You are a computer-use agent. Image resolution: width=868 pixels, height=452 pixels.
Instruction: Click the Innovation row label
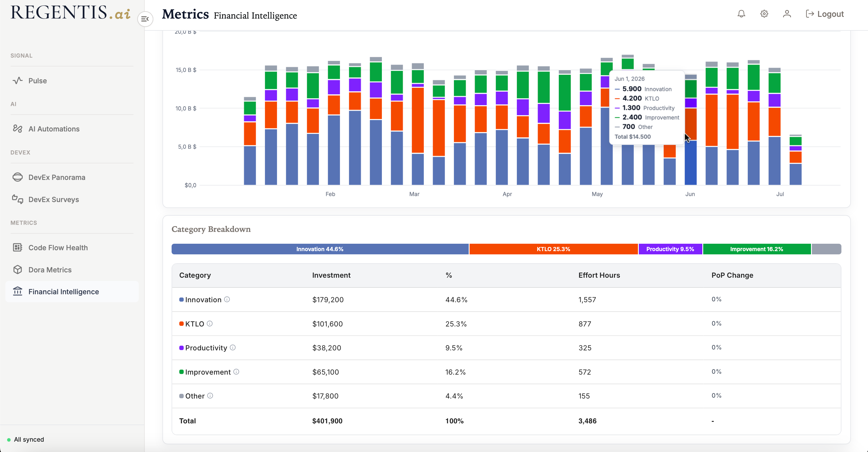[203, 300]
